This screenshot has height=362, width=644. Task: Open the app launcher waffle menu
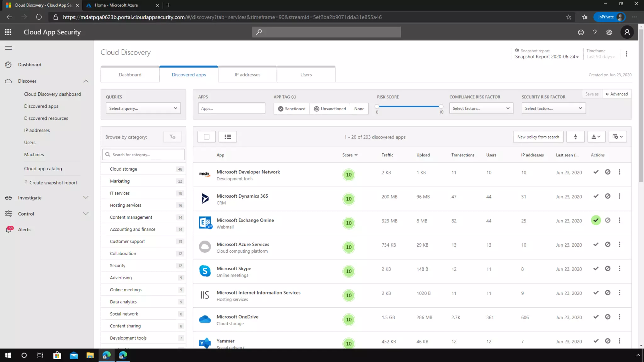(x=8, y=32)
